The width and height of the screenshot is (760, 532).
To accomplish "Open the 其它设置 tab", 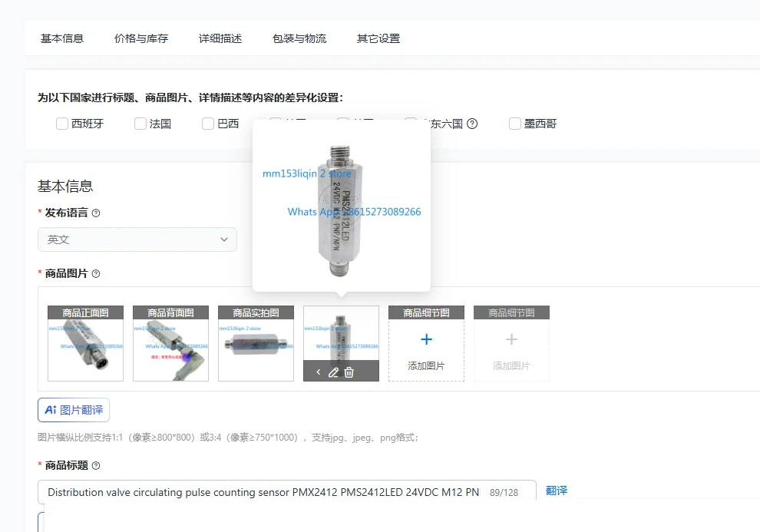I will point(378,38).
